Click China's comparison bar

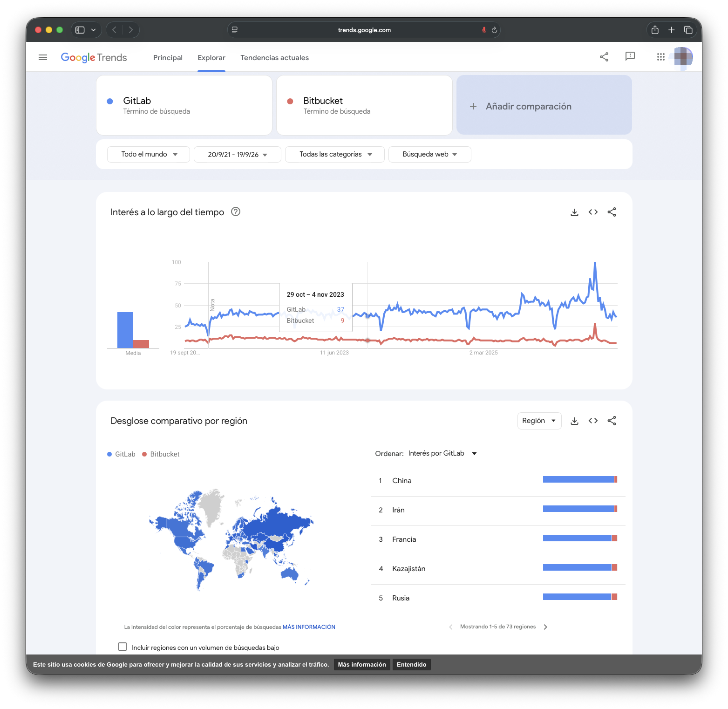(580, 479)
